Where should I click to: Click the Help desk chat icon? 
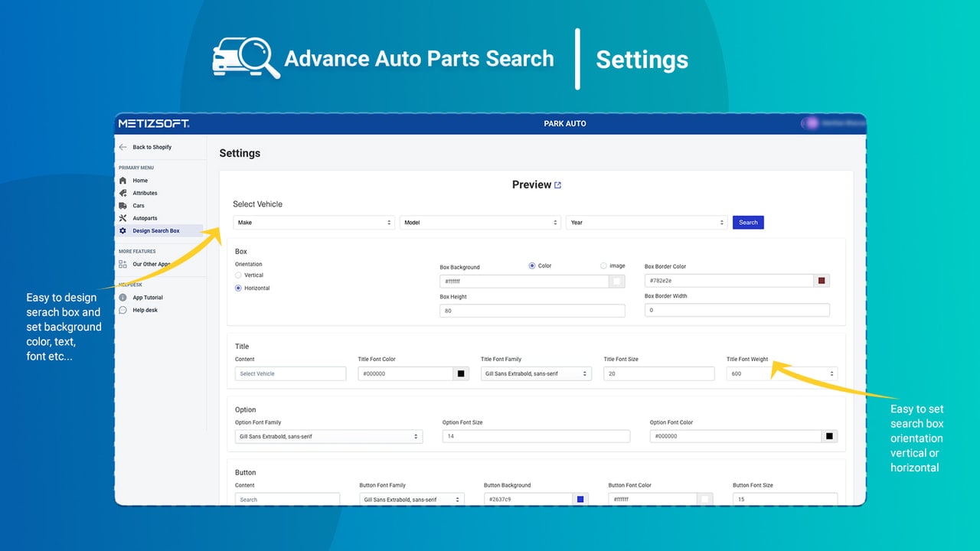122,310
